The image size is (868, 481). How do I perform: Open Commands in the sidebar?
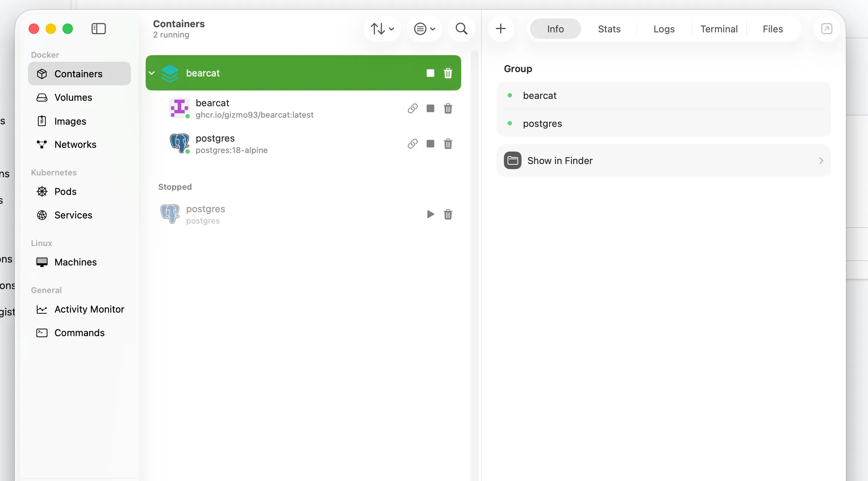[79, 332]
